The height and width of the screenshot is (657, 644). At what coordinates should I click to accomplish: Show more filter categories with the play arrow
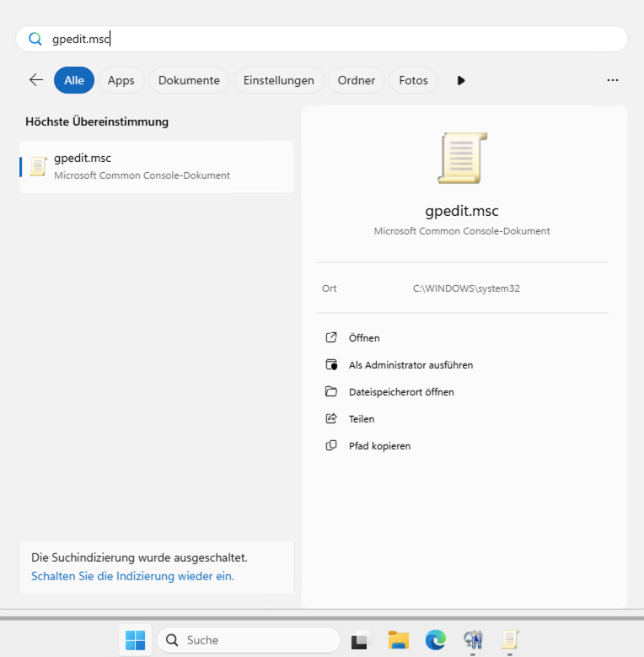pyautogui.click(x=461, y=81)
